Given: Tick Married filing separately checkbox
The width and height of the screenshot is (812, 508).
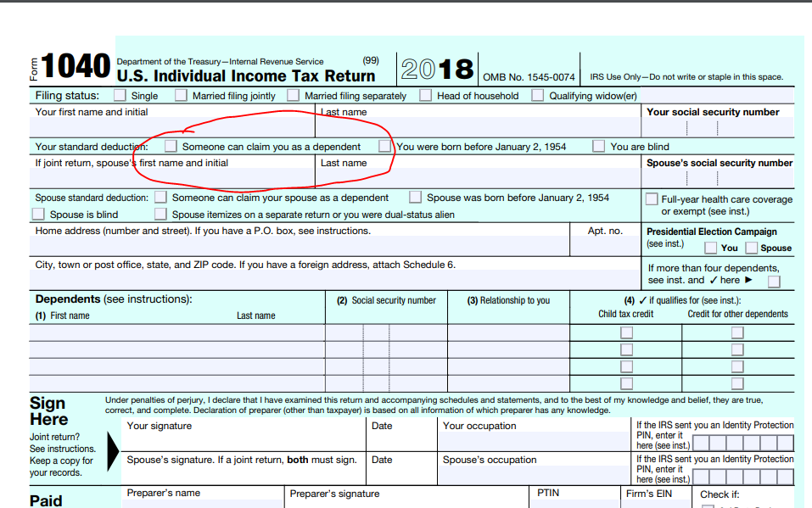Looking at the screenshot, I should [293, 95].
